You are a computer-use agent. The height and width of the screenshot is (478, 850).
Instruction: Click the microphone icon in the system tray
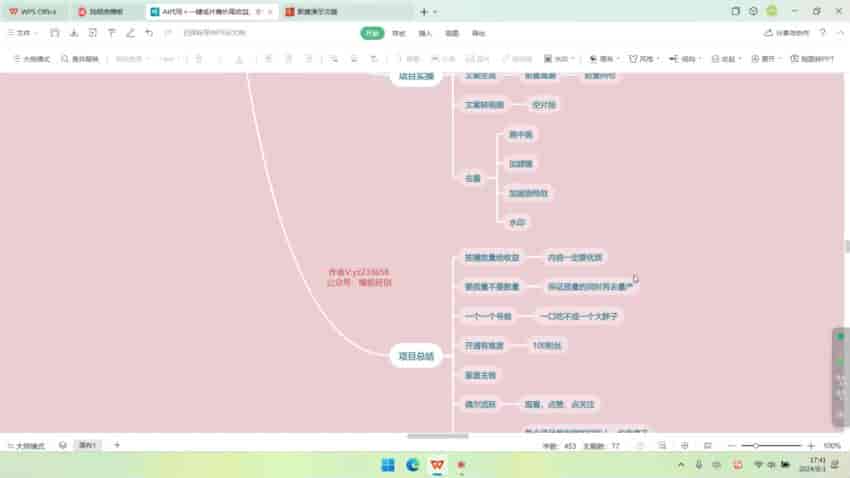pos(699,464)
